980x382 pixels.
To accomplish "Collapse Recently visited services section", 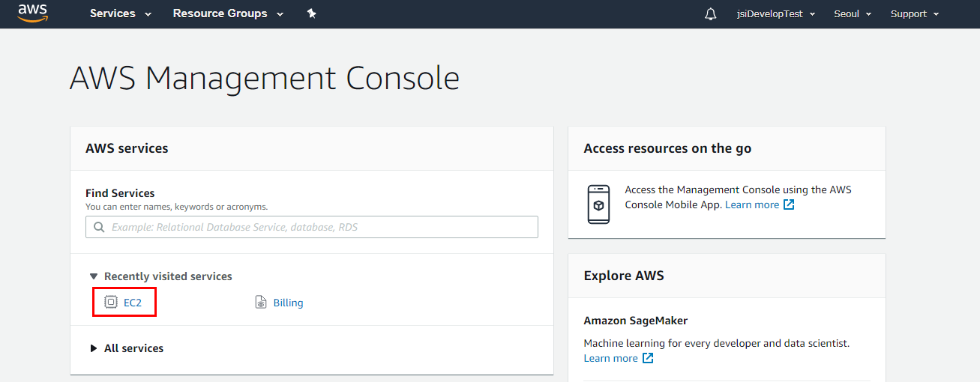I will coord(94,276).
